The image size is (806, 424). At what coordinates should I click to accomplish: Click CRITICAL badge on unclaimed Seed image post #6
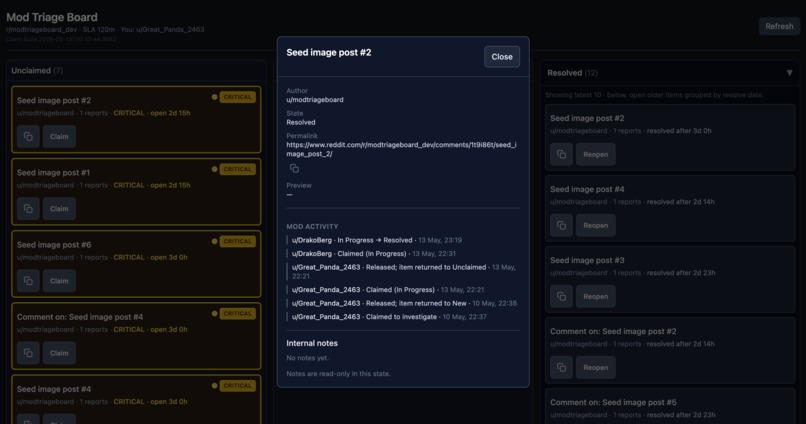coord(237,242)
